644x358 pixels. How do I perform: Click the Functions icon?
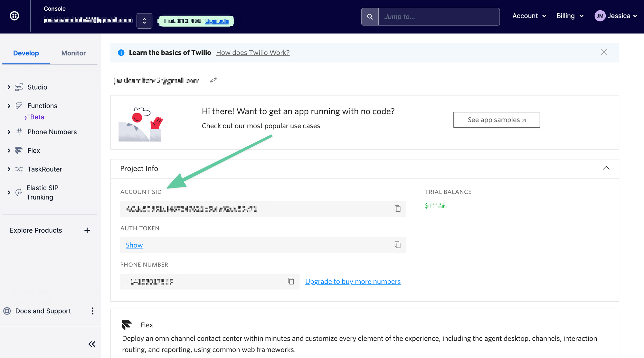tap(19, 106)
